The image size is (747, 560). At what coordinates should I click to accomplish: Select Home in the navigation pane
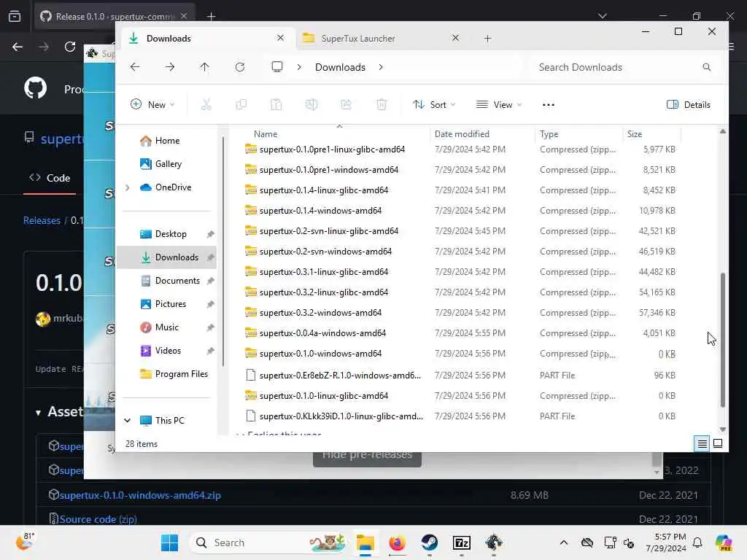[x=167, y=141]
